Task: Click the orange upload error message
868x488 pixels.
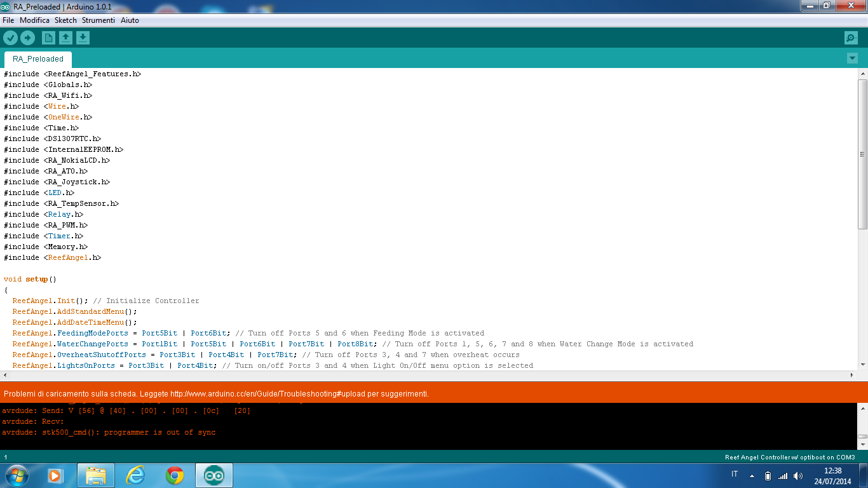Action: tap(216, 394)
